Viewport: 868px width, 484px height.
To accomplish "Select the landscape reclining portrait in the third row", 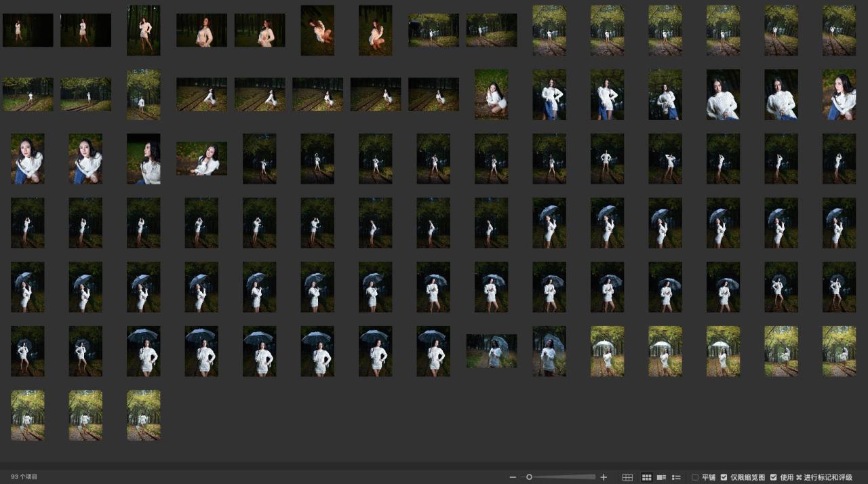I will coord(202,159).
